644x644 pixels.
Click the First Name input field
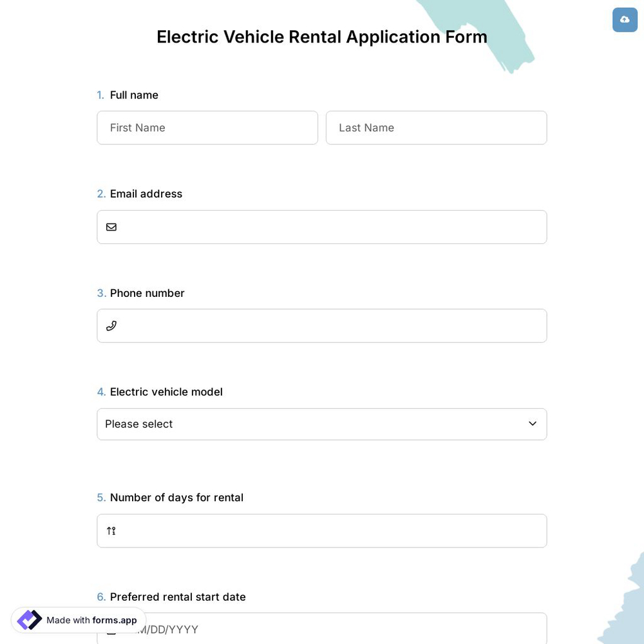[x=207, y=128]
